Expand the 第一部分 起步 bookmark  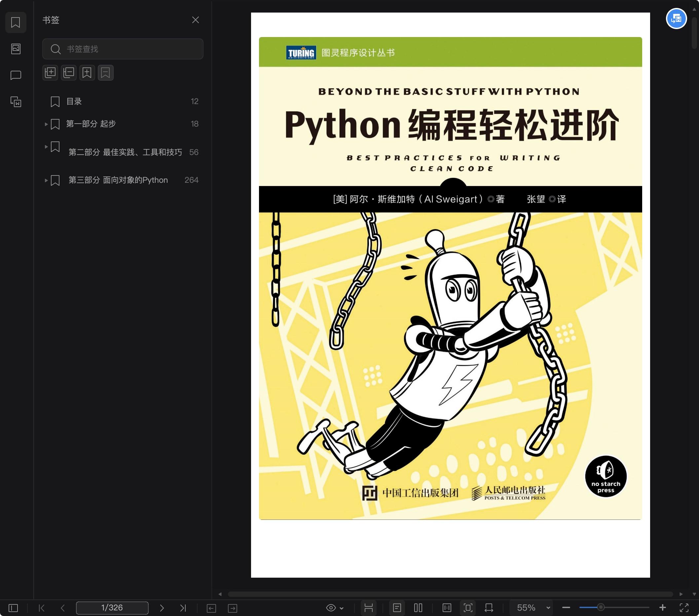[x=46, y=124]
